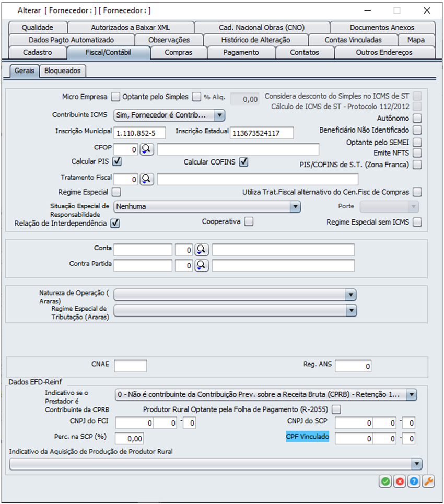Focus the Tratamento Fiscal code field
Screen dimensions: 444x504
point(126,179)
